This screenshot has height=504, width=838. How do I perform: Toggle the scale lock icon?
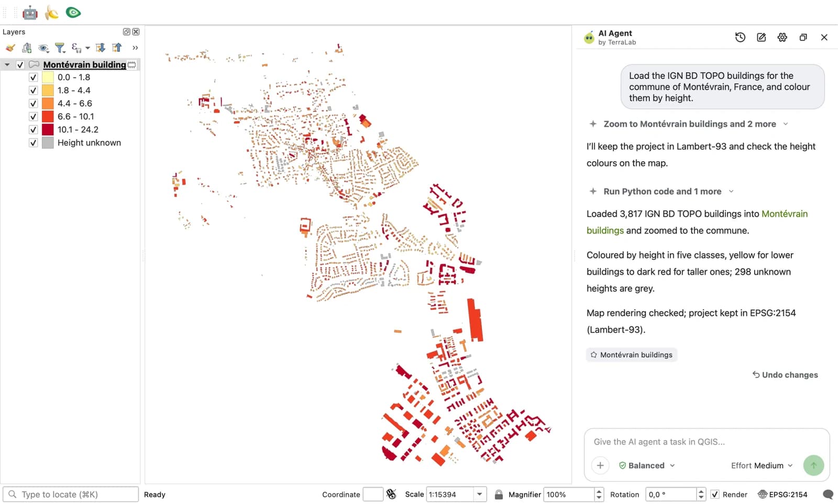click(x=499, y=494)
